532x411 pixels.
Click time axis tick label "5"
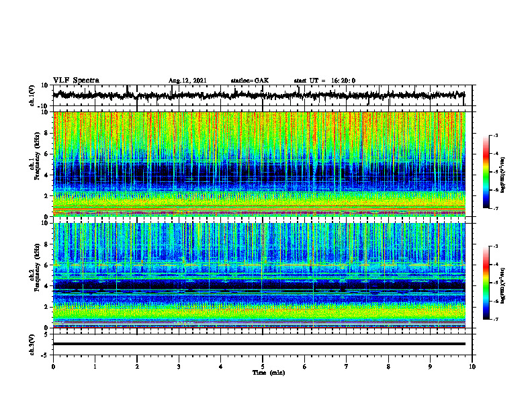(x=263, y=367)
